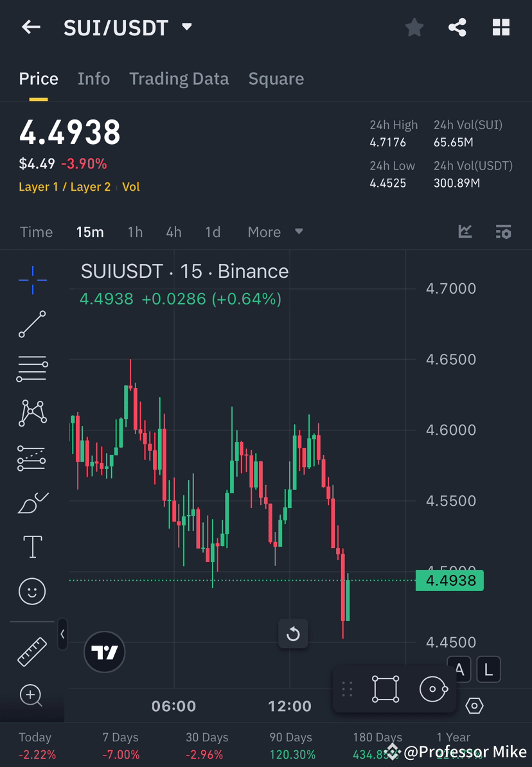Image resolution: width=532 pixels, height=767 pixels.
Task: Open the horizontal lines drawing tool
Action: (x=32, y=369)
